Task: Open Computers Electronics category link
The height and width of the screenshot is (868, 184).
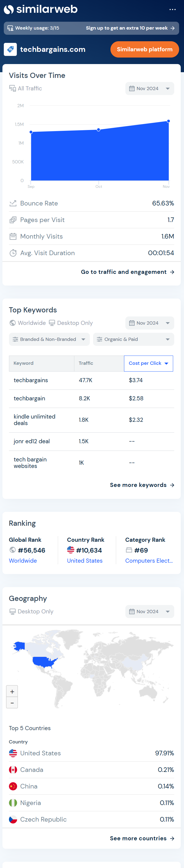Action: click(x=149, y=561)
